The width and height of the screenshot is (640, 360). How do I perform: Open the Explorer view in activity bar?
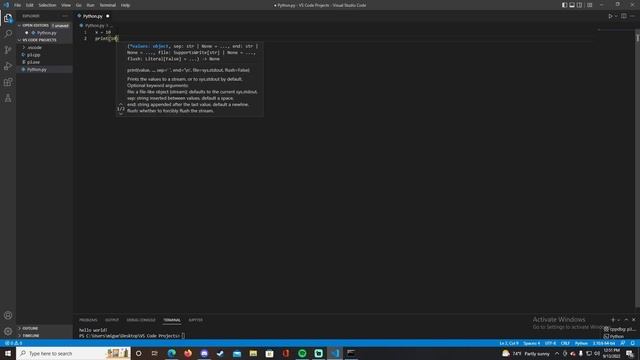tap(8, 18)
